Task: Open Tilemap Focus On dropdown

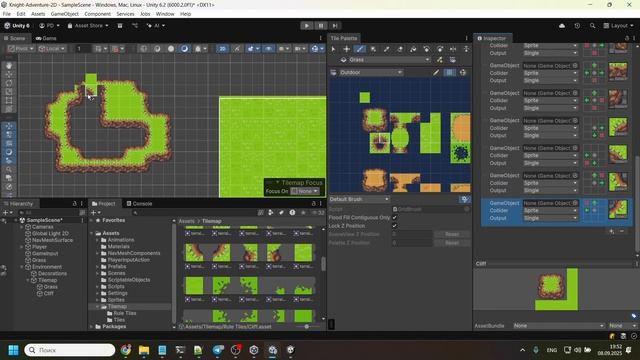Action: pos(305,191)
